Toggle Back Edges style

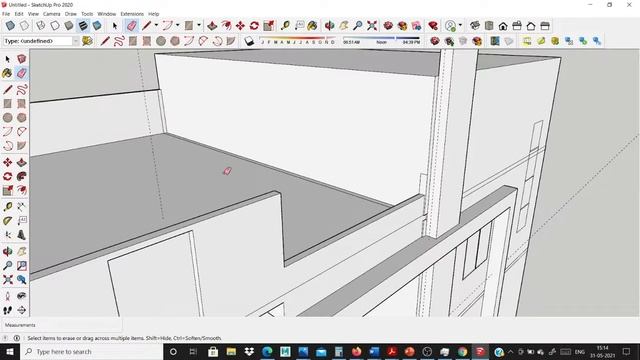[24, 26]
